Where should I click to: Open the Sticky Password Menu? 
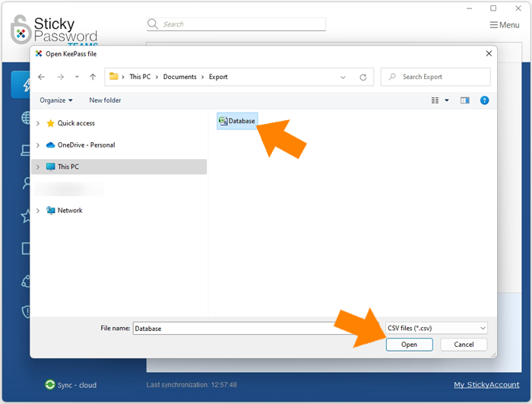click(505, 25)
